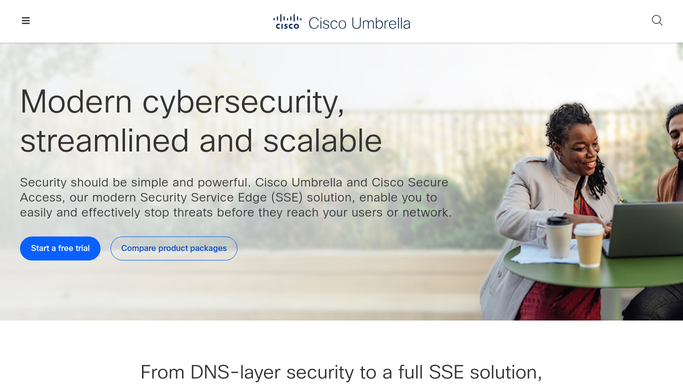Open the search magnifier icon

(657, 20)
